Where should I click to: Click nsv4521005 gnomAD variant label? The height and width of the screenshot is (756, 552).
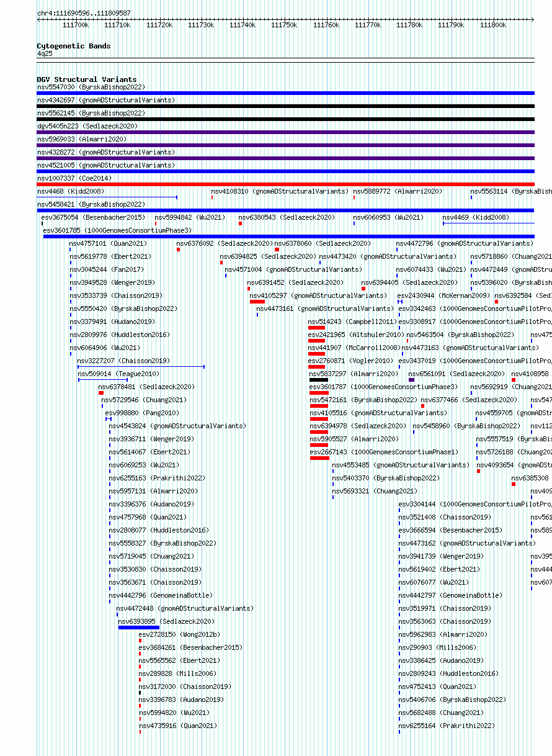click(106, 165)
